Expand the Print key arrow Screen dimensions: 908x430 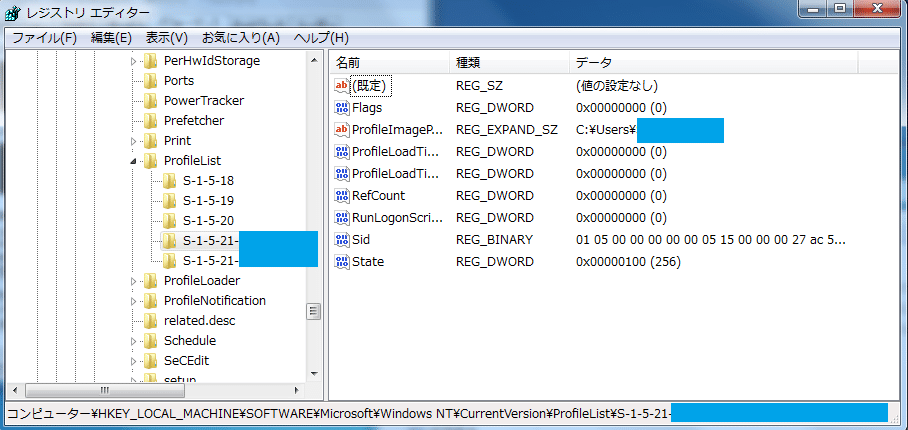point(134,141)
